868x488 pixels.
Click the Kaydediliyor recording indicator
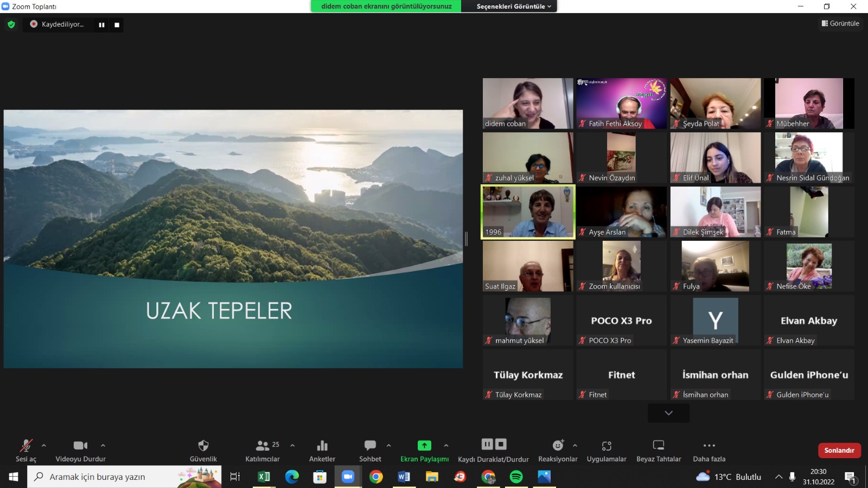[x=57, y=24]
